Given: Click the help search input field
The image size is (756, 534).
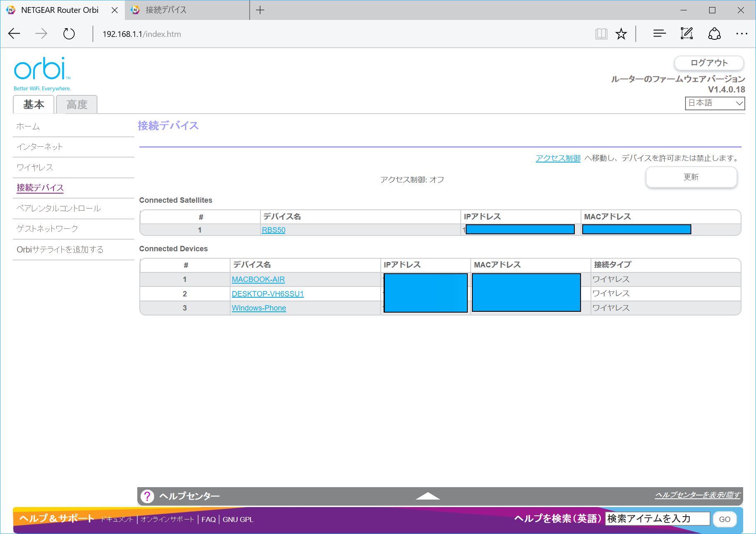Looking at the screenshot, I should 657,519.
